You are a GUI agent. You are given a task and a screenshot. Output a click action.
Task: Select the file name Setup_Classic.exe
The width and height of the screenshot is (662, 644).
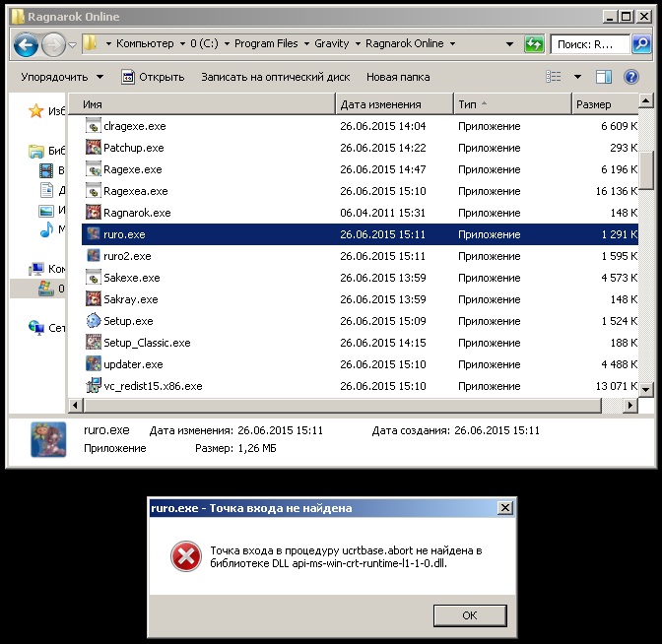point(147,343)
